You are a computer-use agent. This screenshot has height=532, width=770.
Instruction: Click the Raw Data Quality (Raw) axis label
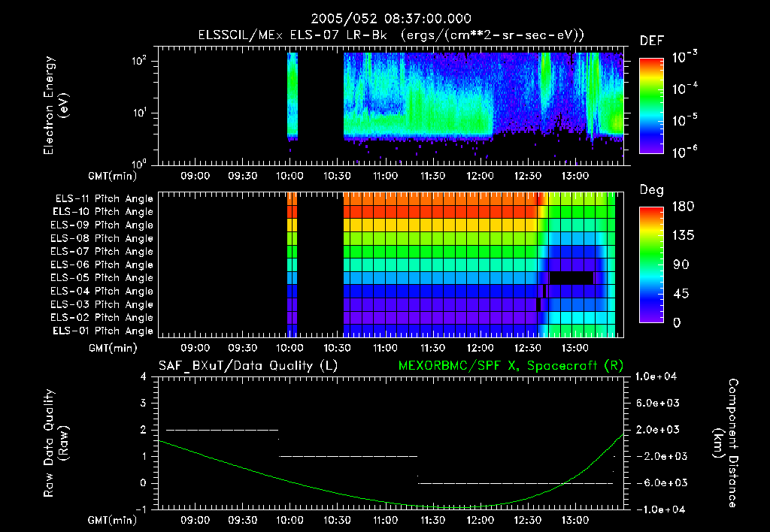[56, 443]
